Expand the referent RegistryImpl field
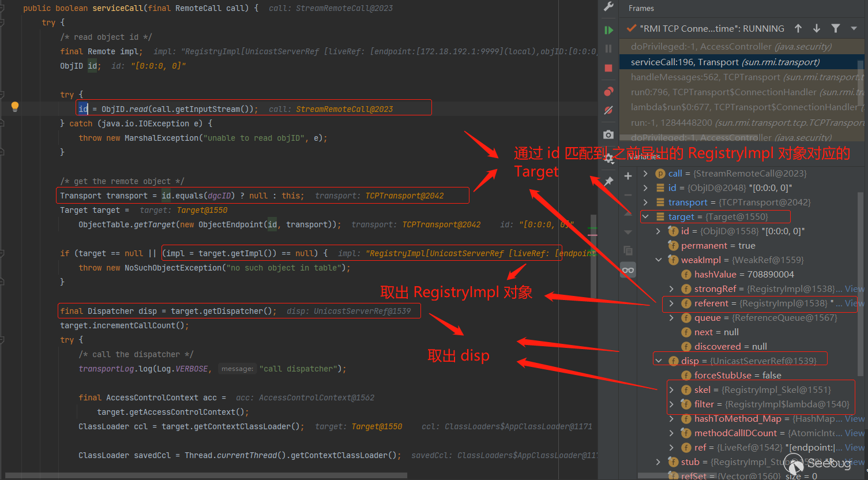The width and height of the screenshot is (868, 480). (x=671, y=303)
